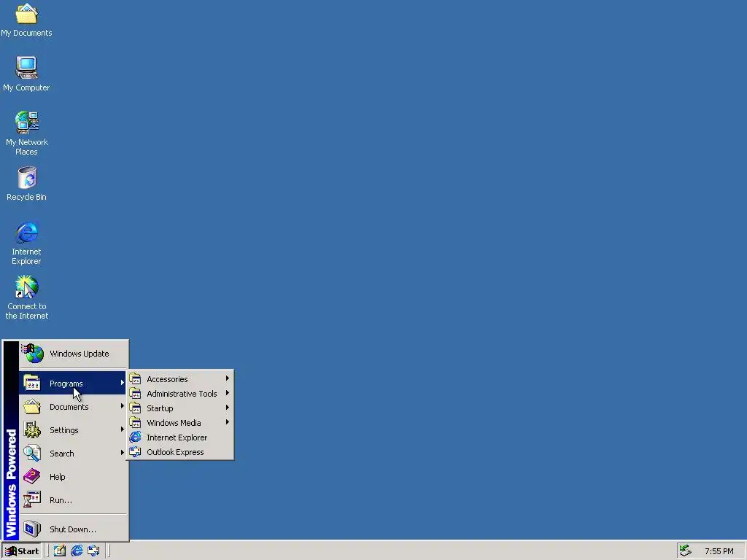
Task: Expand the Search submenu arrow
Action: click(123, 452)
